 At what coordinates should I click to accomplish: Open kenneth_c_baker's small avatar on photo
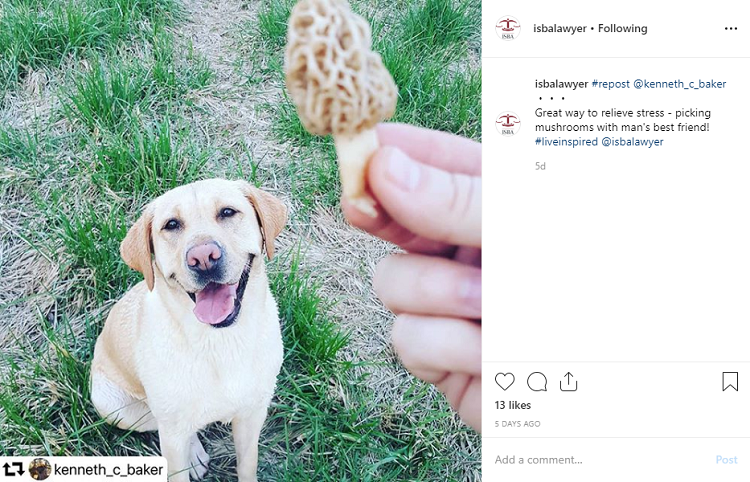(40, 469)
